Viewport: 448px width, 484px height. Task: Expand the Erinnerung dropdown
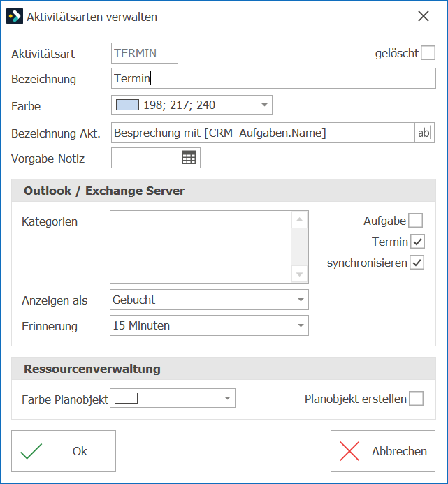pyautogui.click(x=301, y=325)
